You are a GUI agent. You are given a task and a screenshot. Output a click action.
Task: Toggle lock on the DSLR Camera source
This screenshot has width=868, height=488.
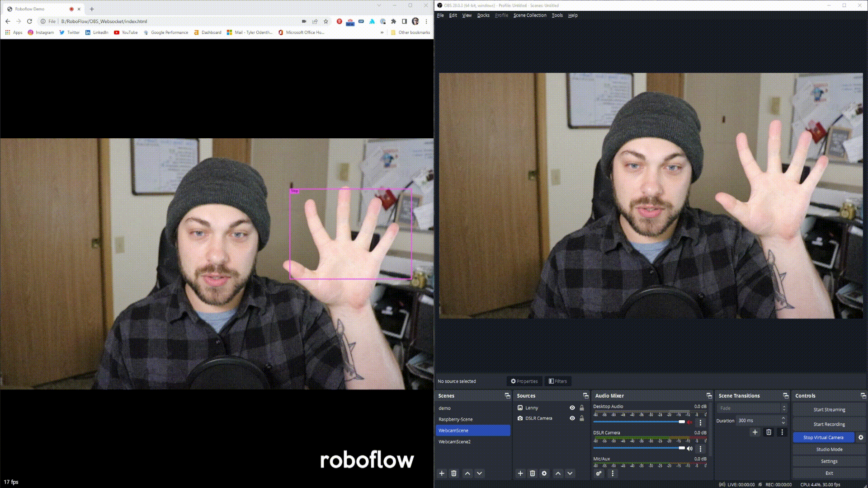point(582,418)
